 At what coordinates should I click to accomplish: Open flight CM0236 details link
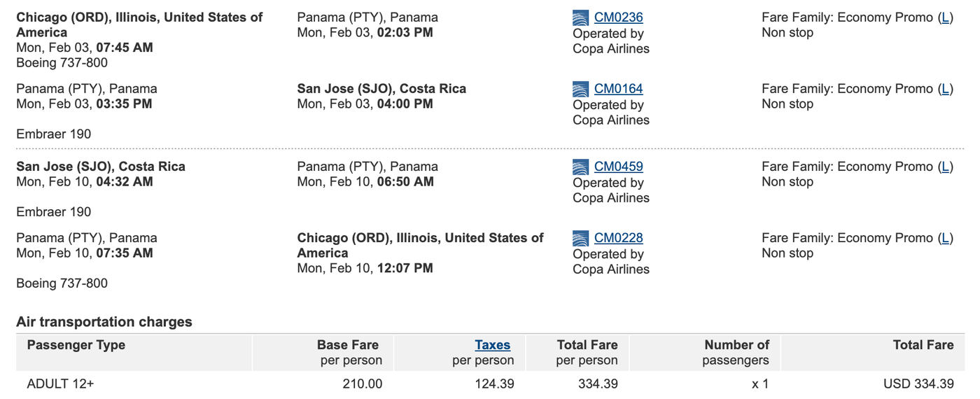point(618,17)
